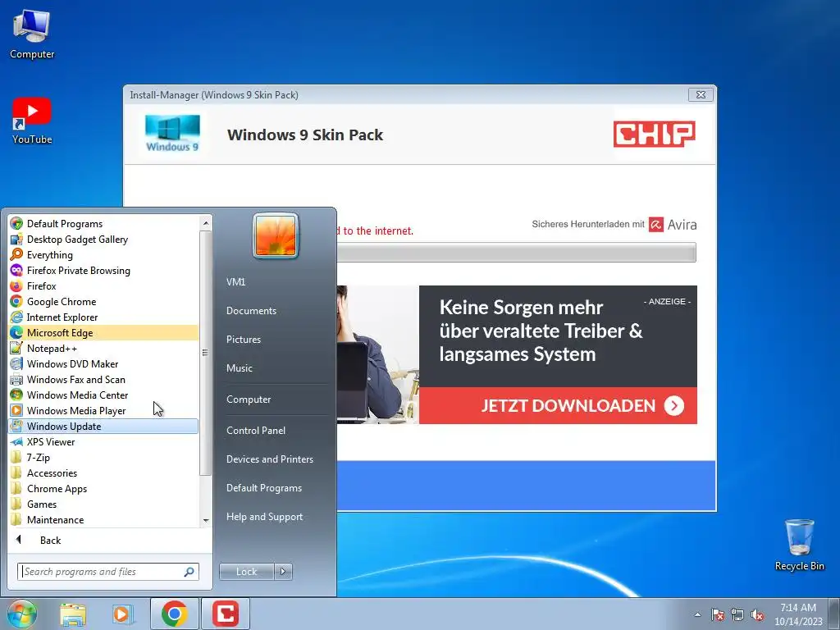Click JETZT DOWNLOADEN ad button

(558, 405)
